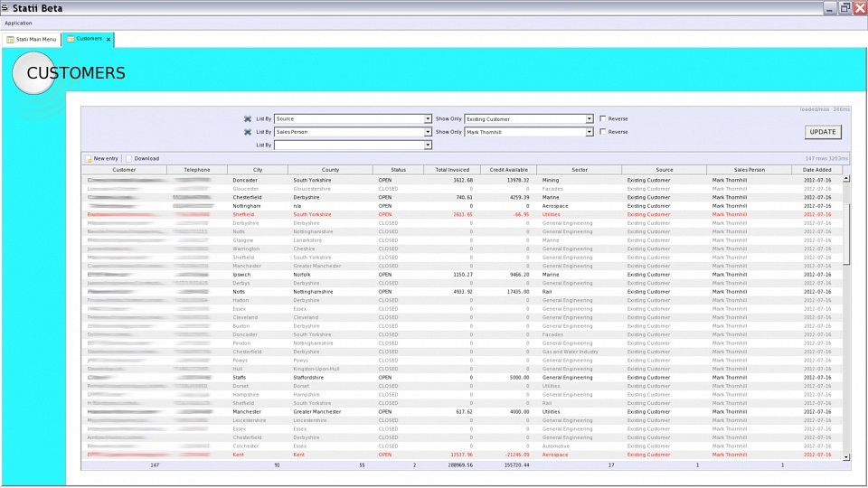868x488 pixels.
Task: Select the Customers tab
Action: (89, 39)
